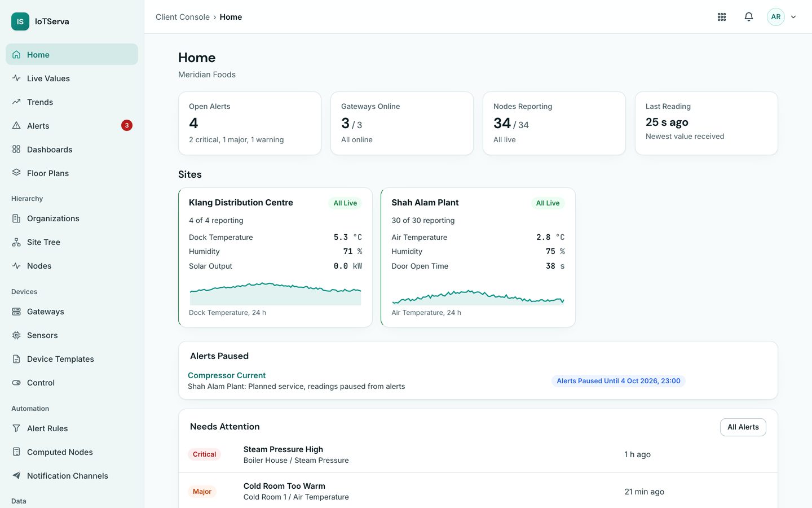Click Klang's All Live status badge
Viewport: 812px width, 508px height.
point(345,203)
